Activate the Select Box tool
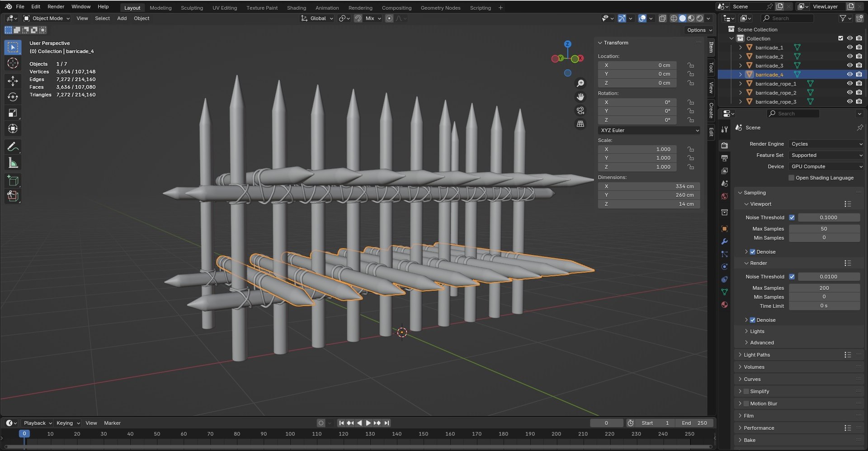Image resolution: width=868 pixels, height=451 pixels. click(13, 47)
